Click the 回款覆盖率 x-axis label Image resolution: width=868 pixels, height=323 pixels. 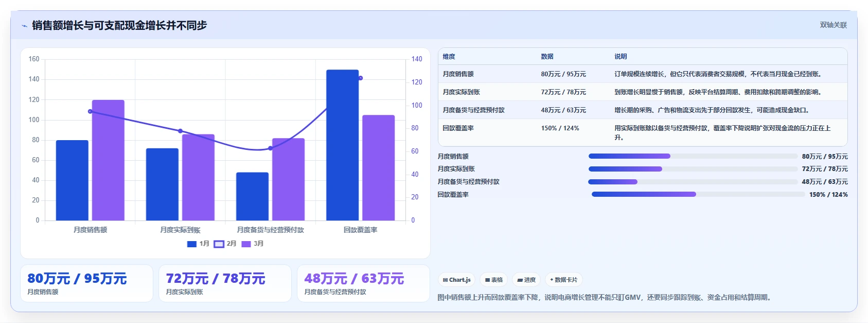point(360,230)
